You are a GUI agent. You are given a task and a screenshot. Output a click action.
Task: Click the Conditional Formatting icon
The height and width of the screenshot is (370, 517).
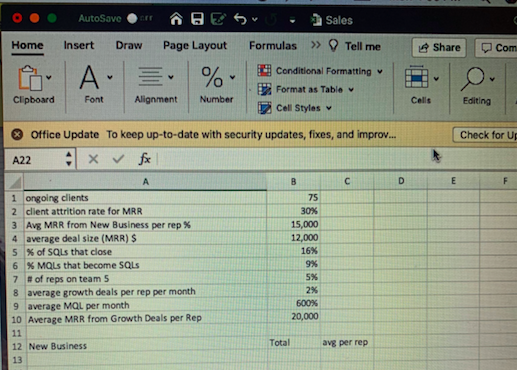click(x=264, y=70)
